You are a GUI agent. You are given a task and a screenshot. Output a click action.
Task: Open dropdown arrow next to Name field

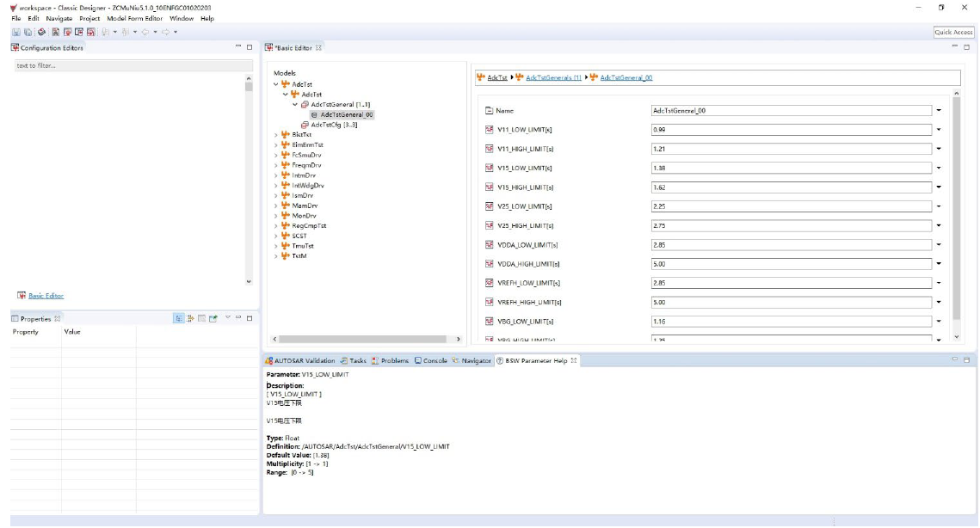pos(939,111)
